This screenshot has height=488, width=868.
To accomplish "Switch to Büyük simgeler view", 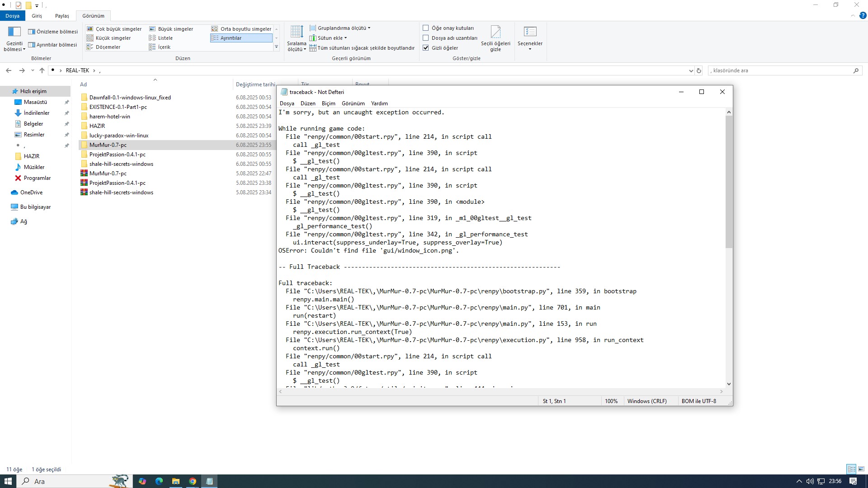I will coord(171,29).
